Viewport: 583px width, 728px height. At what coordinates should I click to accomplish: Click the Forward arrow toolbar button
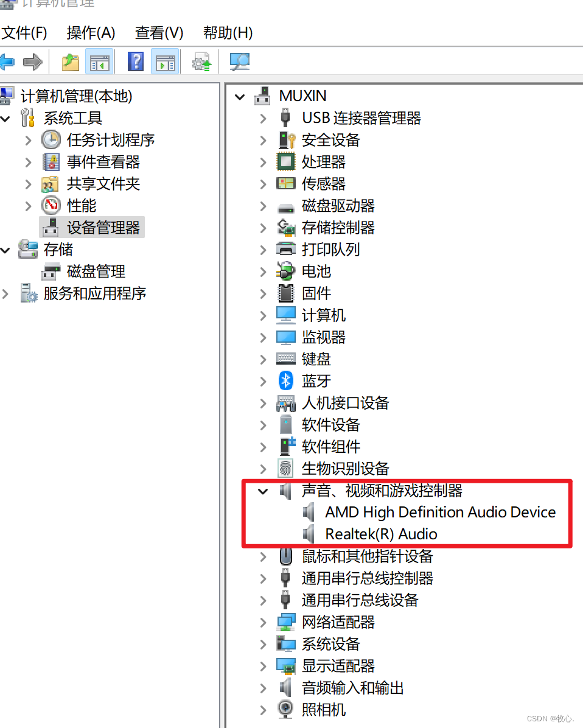click(32, 61)
